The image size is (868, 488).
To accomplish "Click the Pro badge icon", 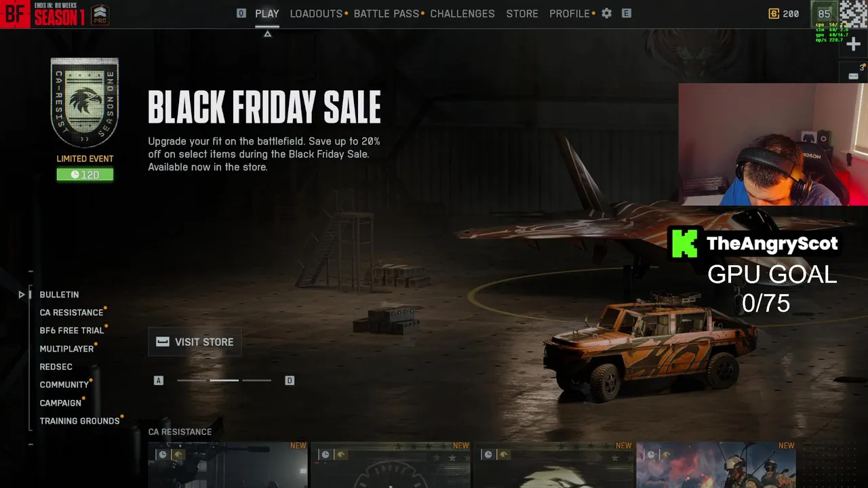I will coord(100,14).
